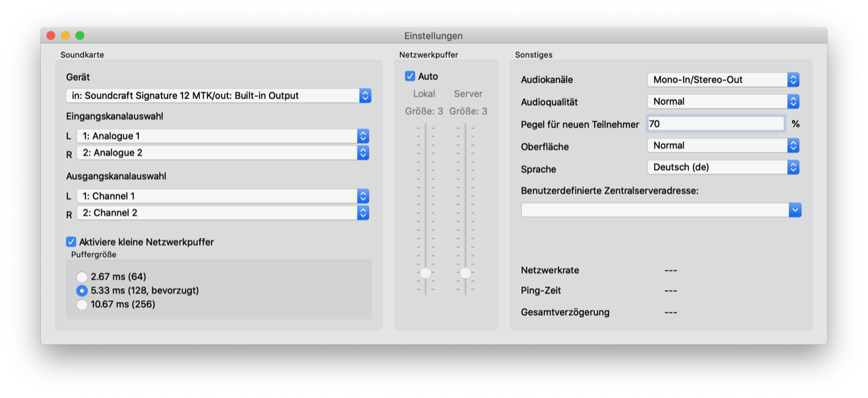Open left output Channel 1 dropdown
Screen dimensions: 868x398
click(x=222, y=196)
